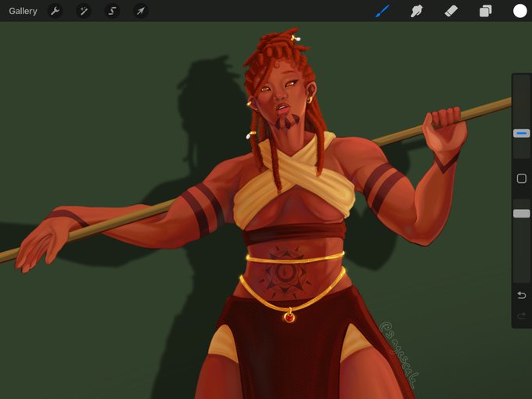Open the Actions wrench menu
532x399 pixels.
pyautogui.click(x=55, y=11)
